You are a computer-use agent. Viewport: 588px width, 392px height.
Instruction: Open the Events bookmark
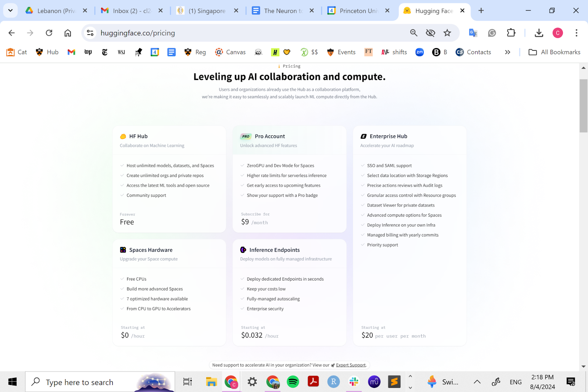(341, 52)
